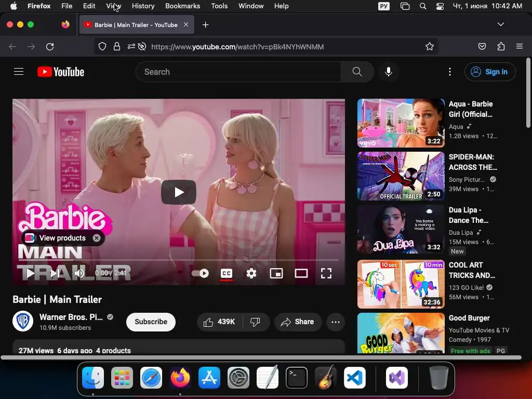Open the Warner Bros. channel avatar
532x399 pixels.
pos(23,321)
